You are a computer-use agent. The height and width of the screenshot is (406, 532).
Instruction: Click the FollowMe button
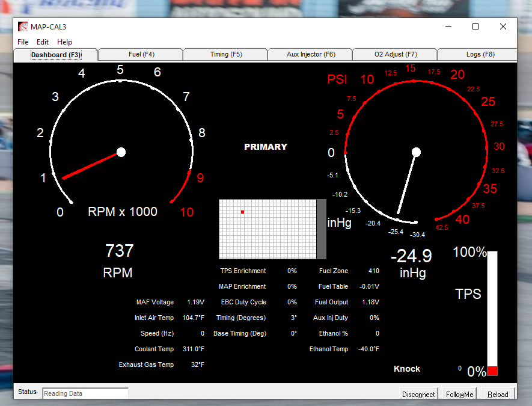point(459,395)
